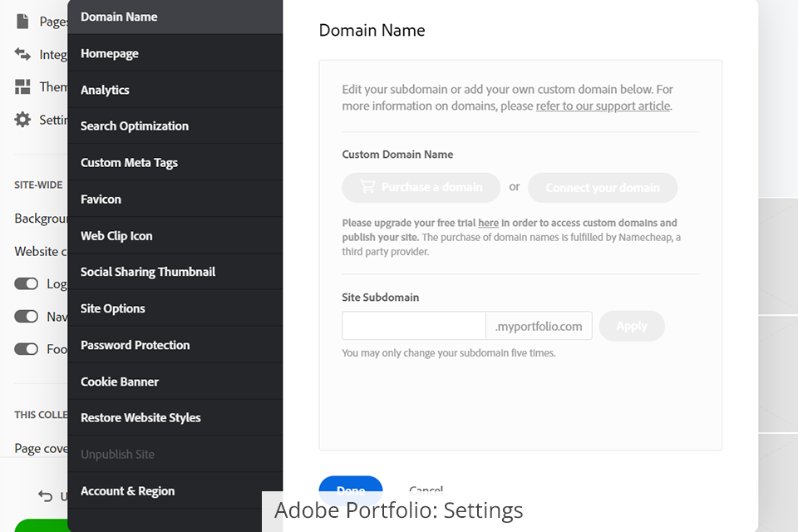Image resolution: width=798 pixels, height=532 pixels.
Task: Toggle the Navigation switch in site-wide options
Action: click(27, 316)
